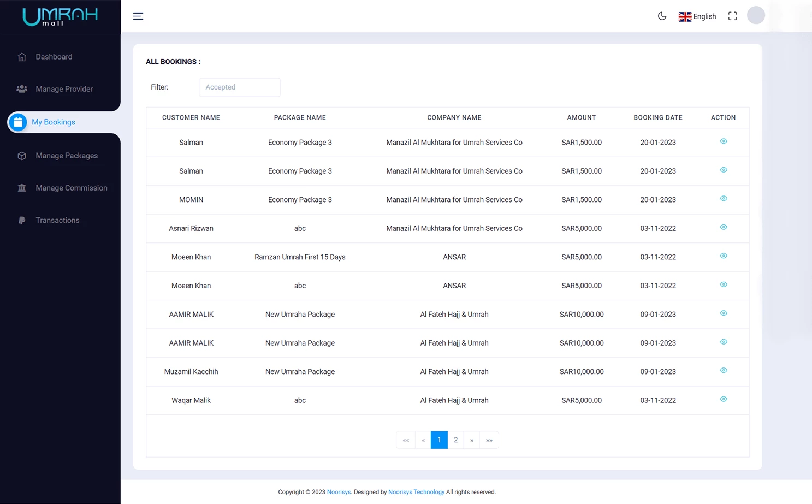Click the Noorisys copyright link
The width and height of the screenshot is (812, 504).
[x=339, y=492]
